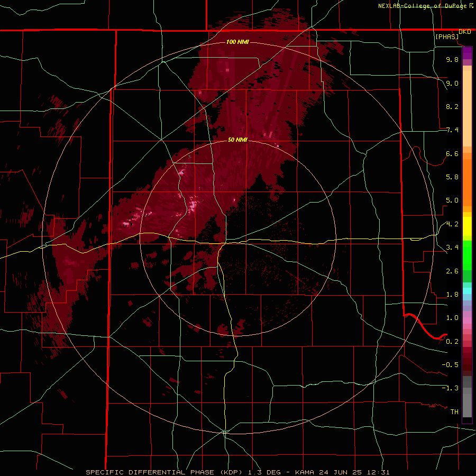The height and width of the screenshot is (476, 476).
Task: Click the 2.6 scale value
Action: click(452, 271)
